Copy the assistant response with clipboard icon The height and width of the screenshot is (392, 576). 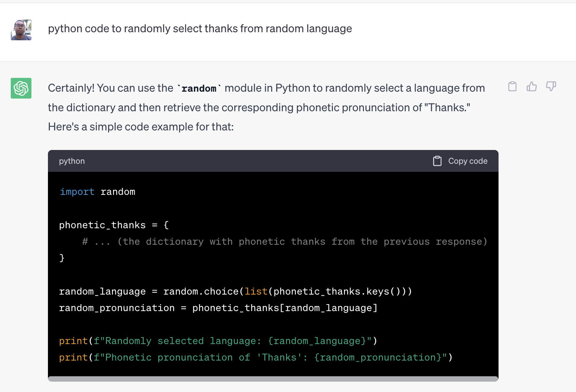coord(512,87)
